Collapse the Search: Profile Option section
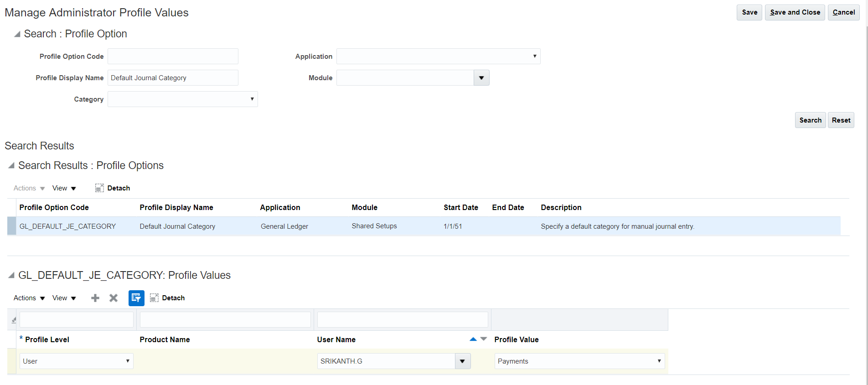The width and height of the screenshot is (868, 385). 17,34
